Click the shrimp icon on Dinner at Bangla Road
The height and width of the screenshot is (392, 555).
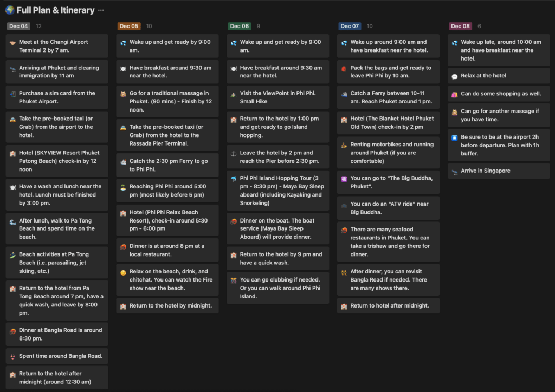pyautogui.click(x=13, y=331)
